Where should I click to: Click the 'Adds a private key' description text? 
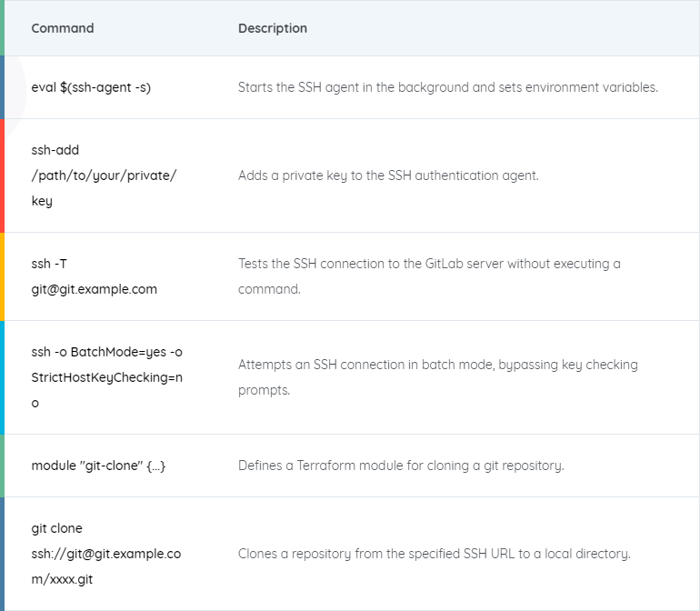[x=388, y=175]
